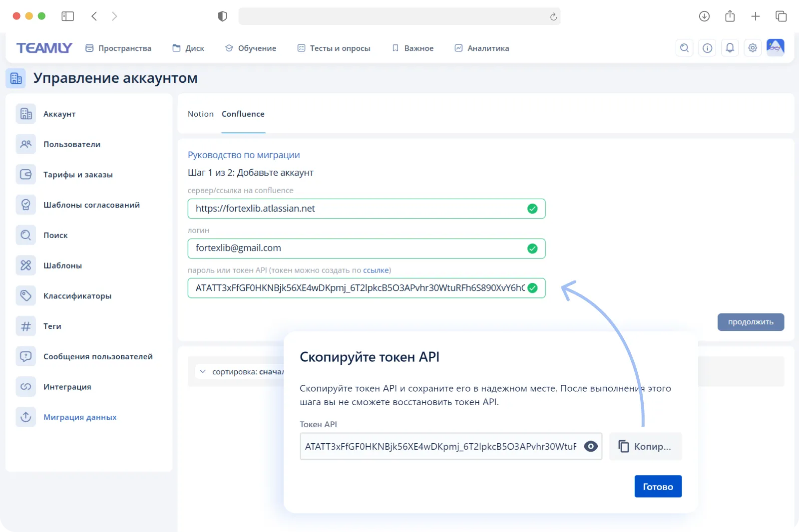This screenshot has width=799, height=532.
Task: Click the продолжить button
Action: pyautogui.click(x=751, y=322)
